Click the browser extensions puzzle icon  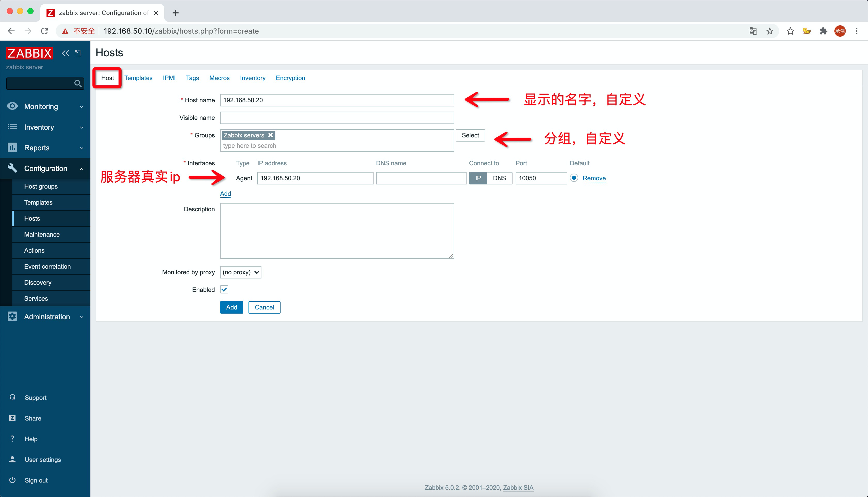[x=823, y=31]
